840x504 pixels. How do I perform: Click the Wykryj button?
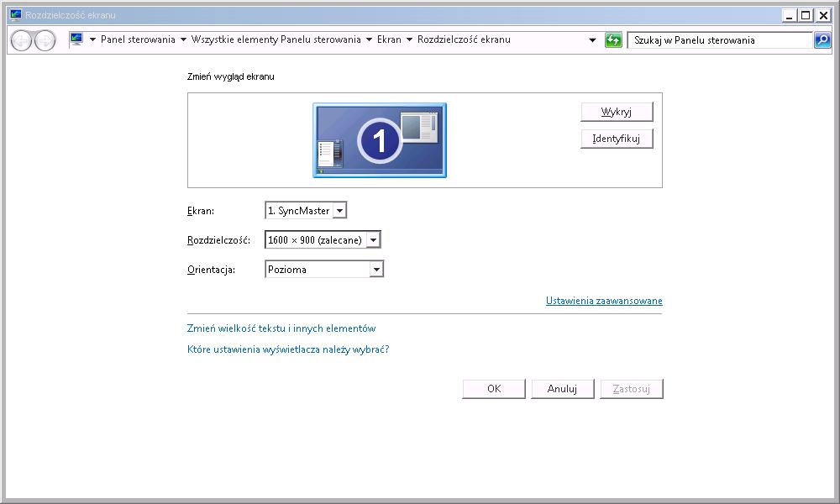point(617,112)
